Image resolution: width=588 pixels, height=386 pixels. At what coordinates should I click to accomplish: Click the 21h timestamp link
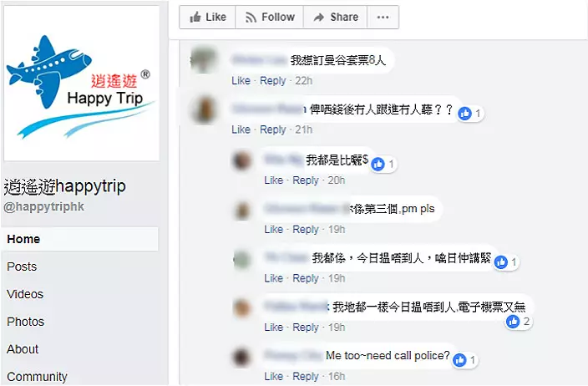[304, 130]
